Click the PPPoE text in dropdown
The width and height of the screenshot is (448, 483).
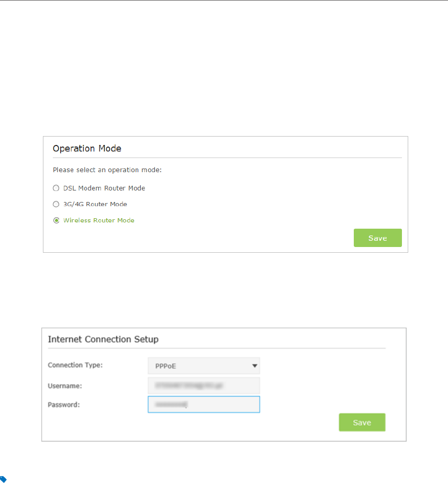click(x=166, y=366)
